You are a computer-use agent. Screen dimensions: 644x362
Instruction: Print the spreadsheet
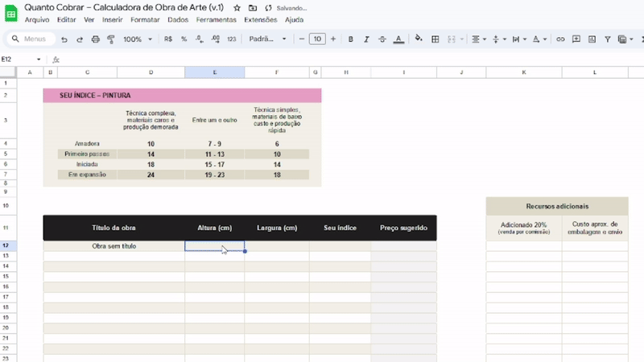click(95, 39)
